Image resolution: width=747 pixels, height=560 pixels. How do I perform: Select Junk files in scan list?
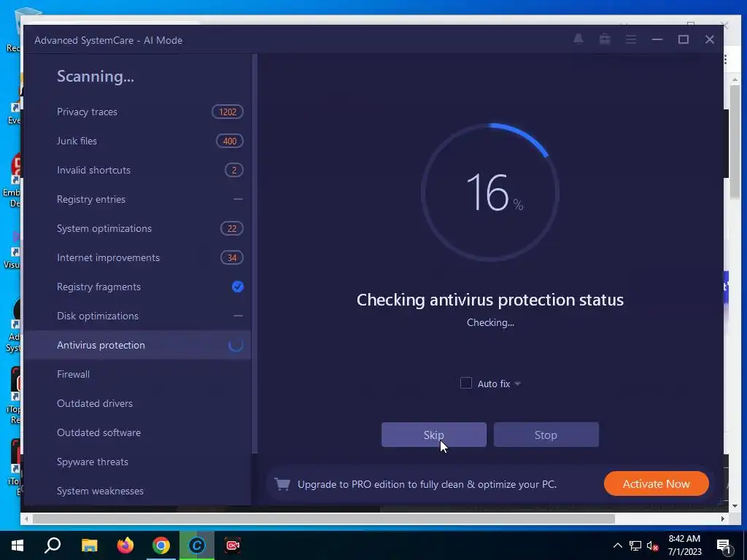click(138, 141)
